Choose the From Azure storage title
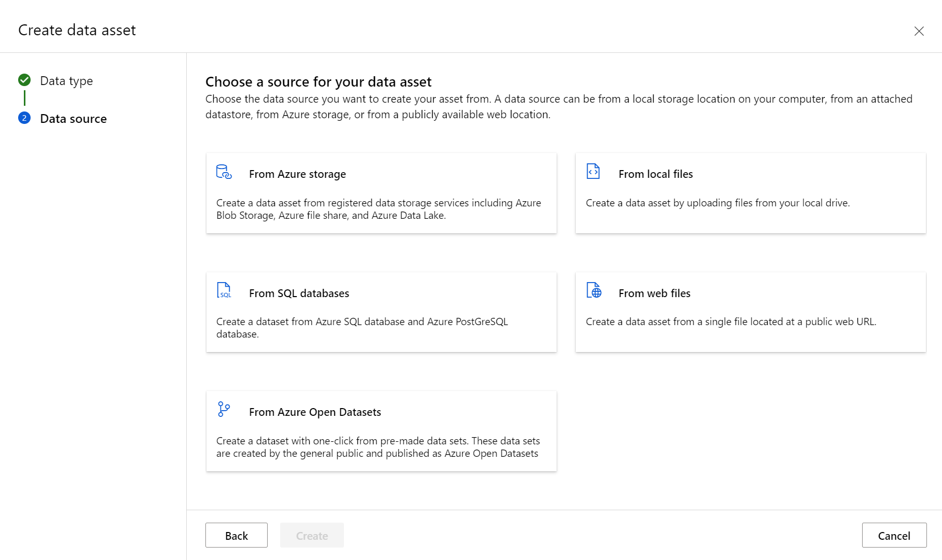The image size is (942, 560). [x=297, y=174]
